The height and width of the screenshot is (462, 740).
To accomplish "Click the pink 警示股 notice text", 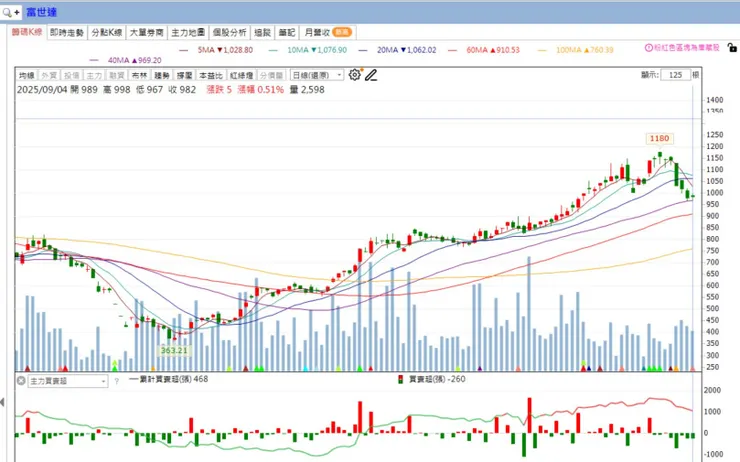I will click(687, 48).
